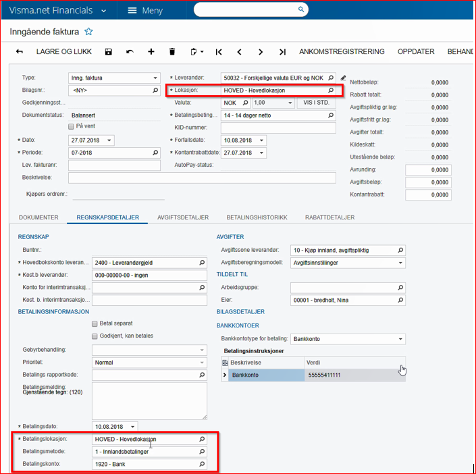This screenshot has height=474, width=476.
Task: Click the Verdi cell 55555411111
Action: [355, 375]
